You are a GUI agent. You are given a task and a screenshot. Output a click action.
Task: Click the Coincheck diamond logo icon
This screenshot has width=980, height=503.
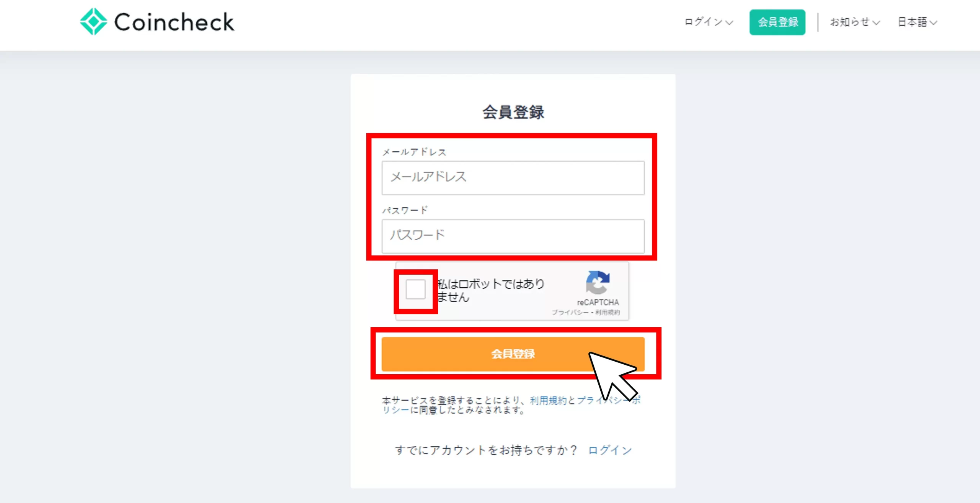[93, 22]
